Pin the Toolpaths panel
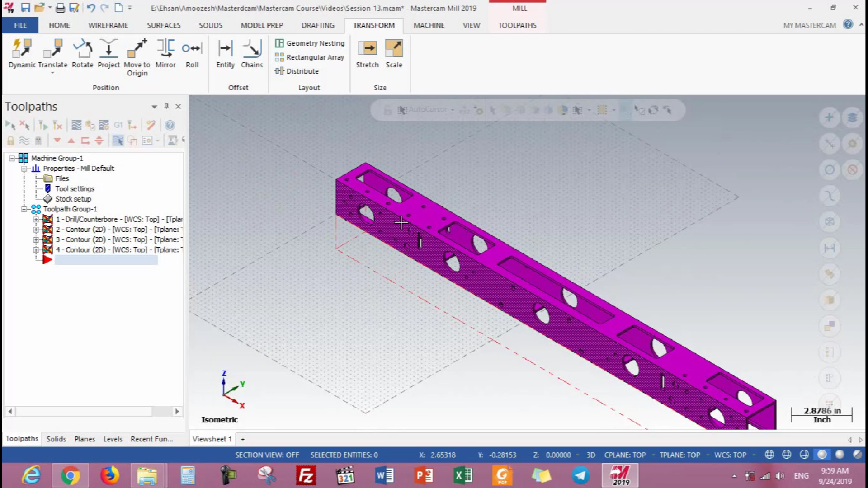Viewport: 868px width, 488px height. pos(166,106)
